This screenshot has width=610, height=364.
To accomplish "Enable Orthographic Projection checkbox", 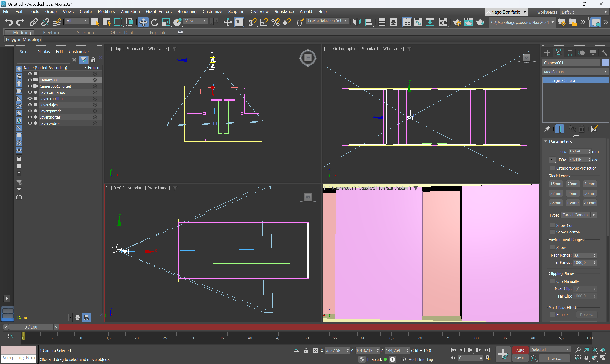I will (x=553, y=168).
